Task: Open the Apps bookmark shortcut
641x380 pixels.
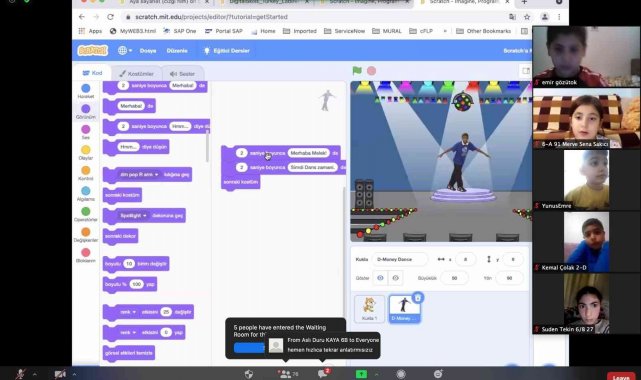Action: (x=90, y=31)
